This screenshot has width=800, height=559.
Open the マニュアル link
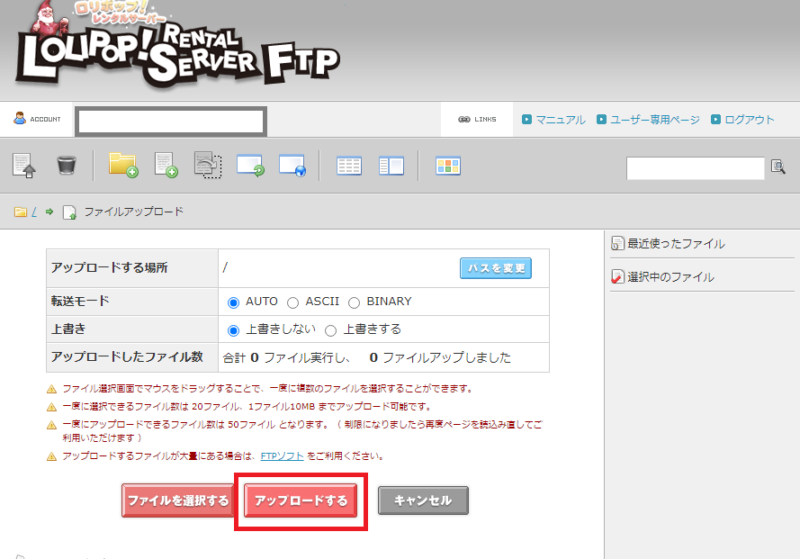click(560, 120)
